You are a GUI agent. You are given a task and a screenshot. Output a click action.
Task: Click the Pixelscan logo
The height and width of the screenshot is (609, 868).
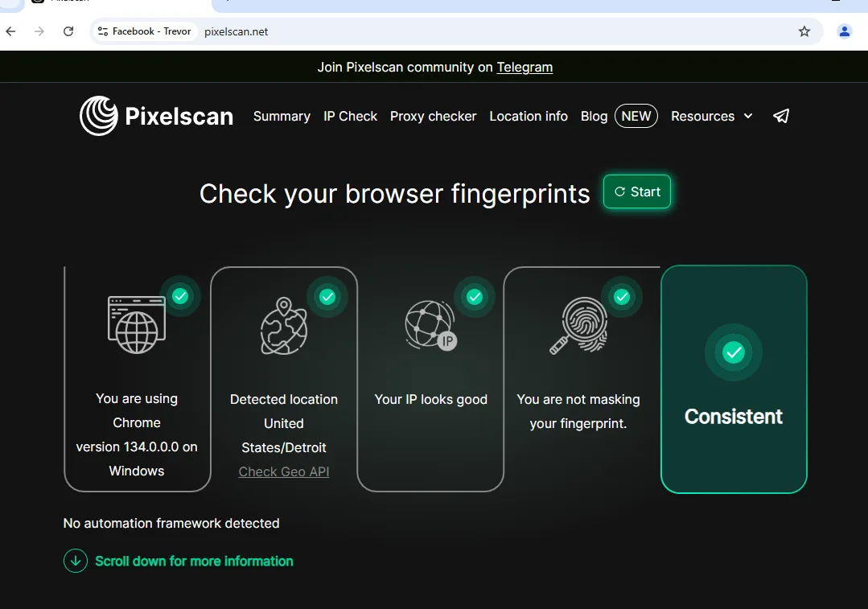click(x=98, y=116)
